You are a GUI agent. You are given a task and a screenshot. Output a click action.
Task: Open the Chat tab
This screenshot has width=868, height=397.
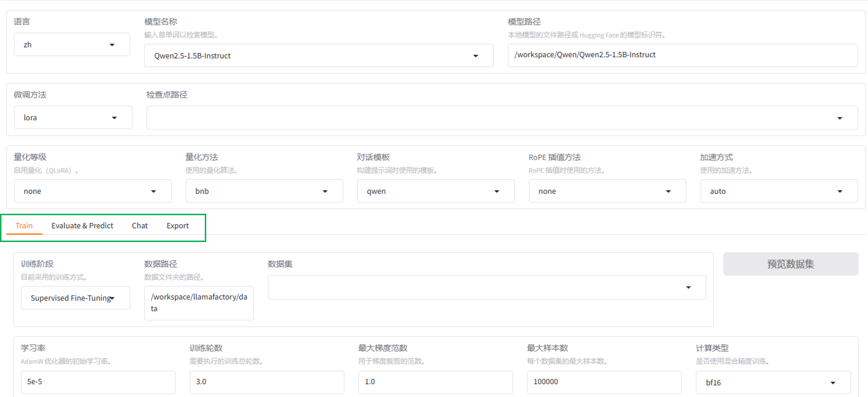[140, 225]
